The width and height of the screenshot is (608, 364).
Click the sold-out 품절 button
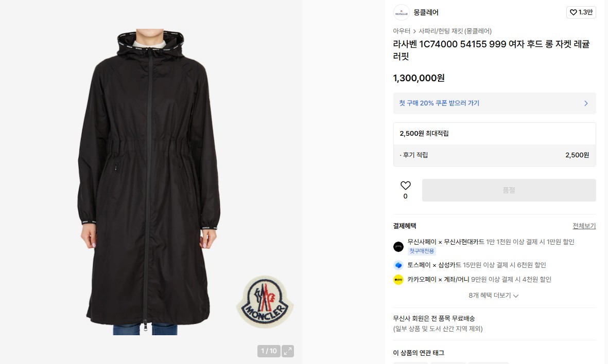[509, 190]
